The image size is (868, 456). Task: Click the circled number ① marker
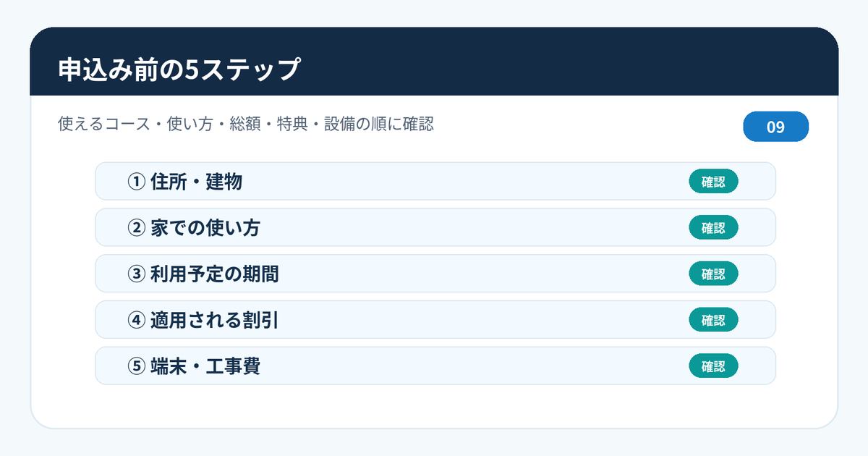(136, 182)
